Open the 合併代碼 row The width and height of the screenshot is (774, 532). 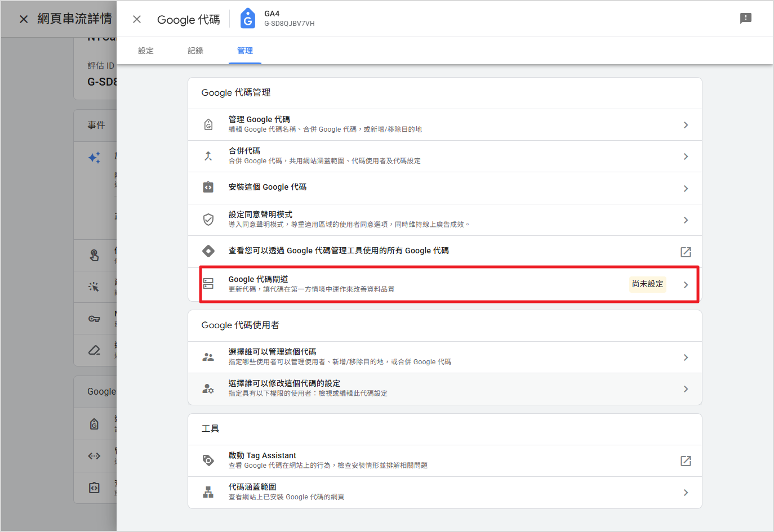(x=445, y=157)
